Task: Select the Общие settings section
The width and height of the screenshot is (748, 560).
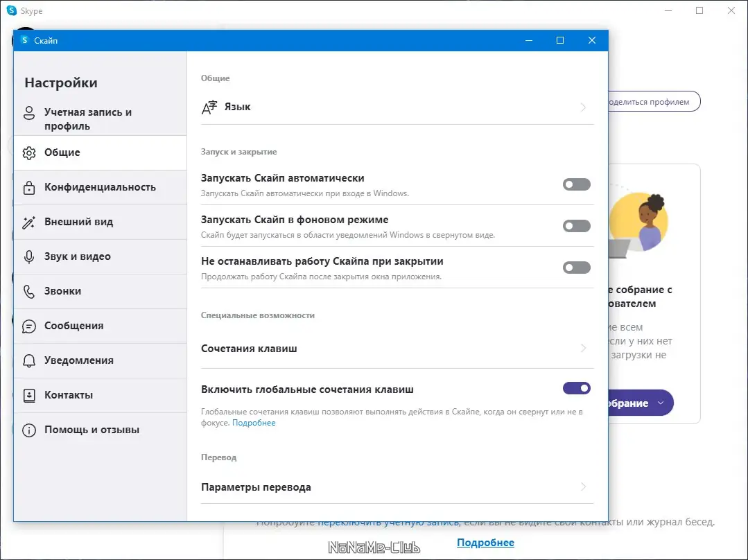Action: coord(101,152)
